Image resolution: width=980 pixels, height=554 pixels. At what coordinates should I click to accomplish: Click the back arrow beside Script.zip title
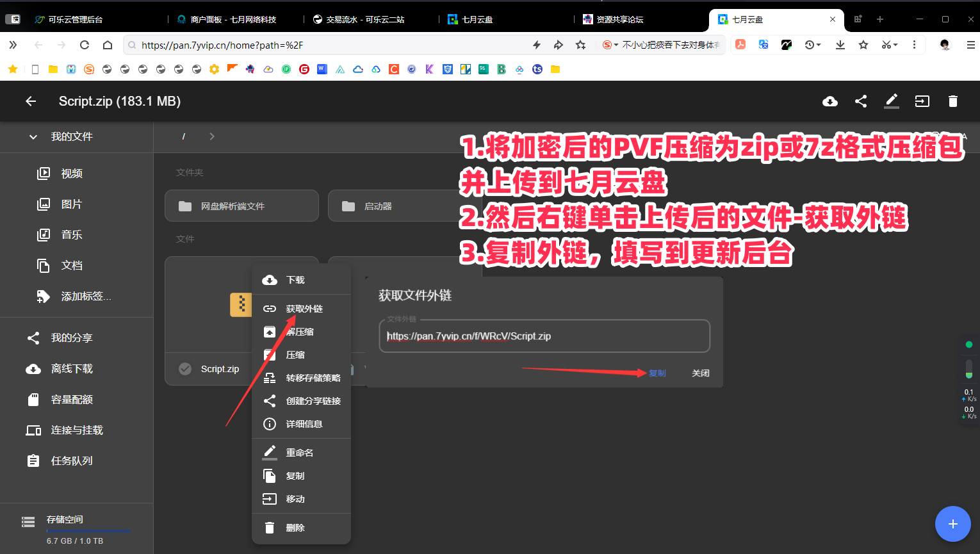tap(31, 101)
